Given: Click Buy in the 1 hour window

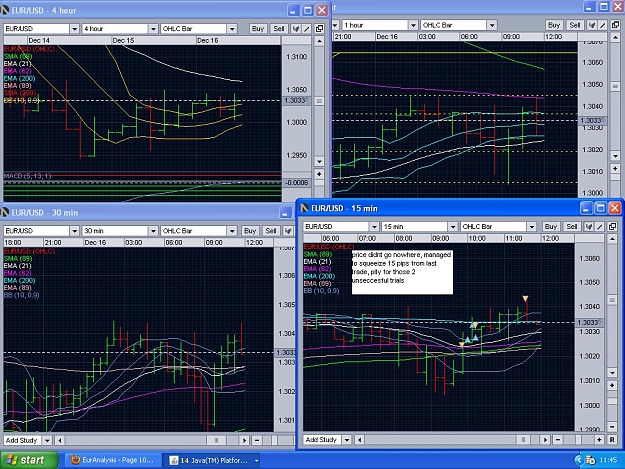Looking at the screenshot, I should click(x=554, y=25).
